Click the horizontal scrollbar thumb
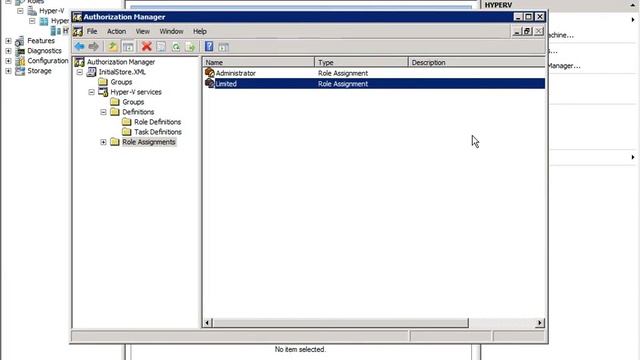640x360 pixels. 340,323
